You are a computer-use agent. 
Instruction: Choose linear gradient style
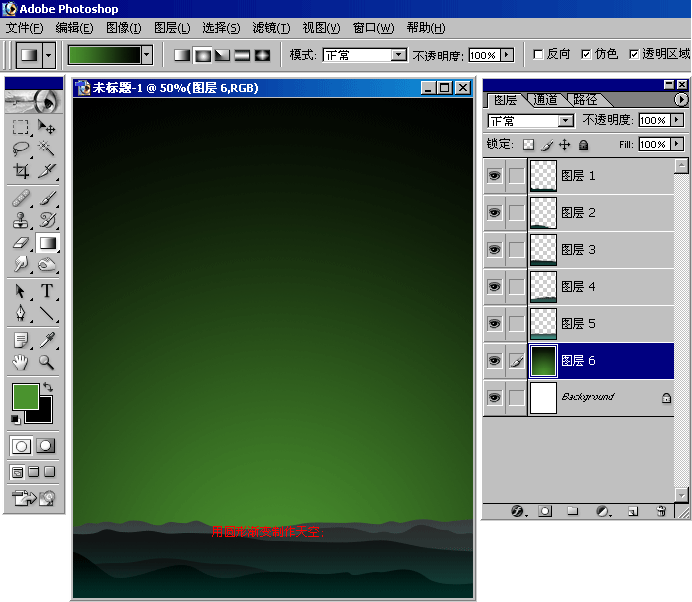tap(182, 55)
